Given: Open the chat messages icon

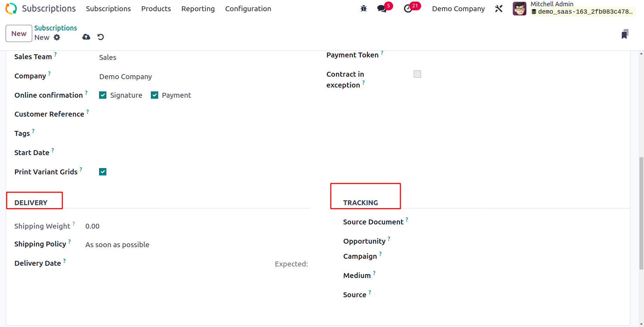Looking at the screenshot, I should pyautogui.click(x=382, y=9).
